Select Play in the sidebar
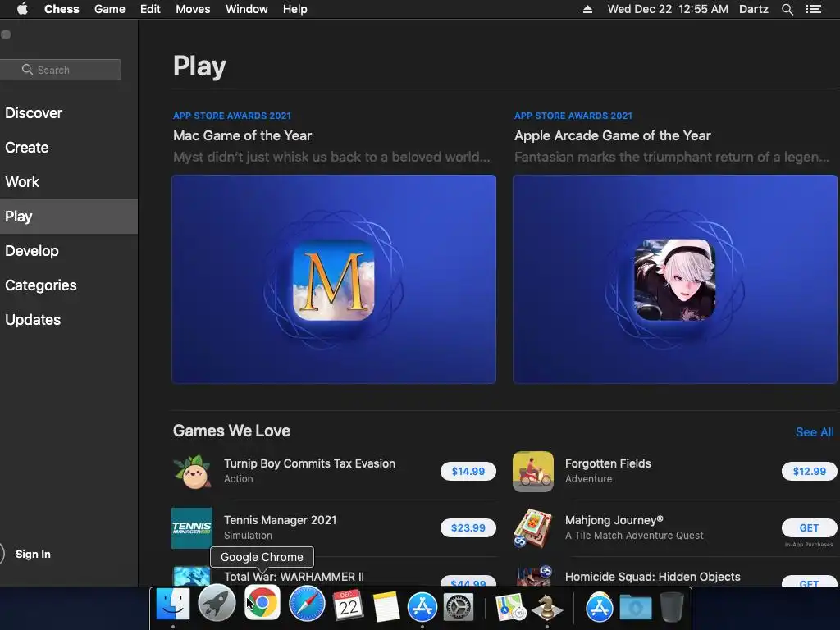 point(69,217)
